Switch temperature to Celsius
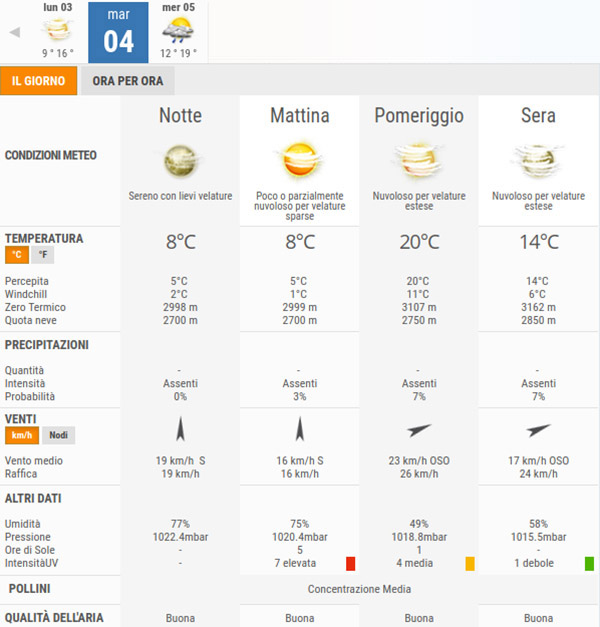 tap(17, 255)
